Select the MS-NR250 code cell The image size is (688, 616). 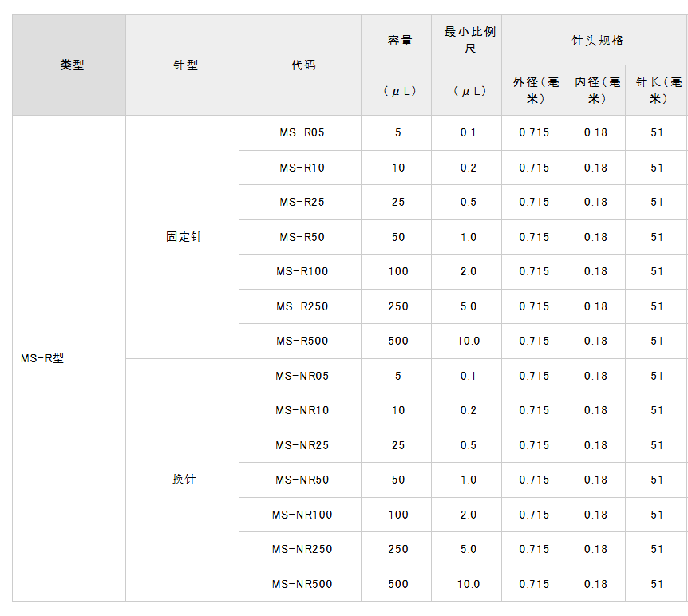click(302, 550)
